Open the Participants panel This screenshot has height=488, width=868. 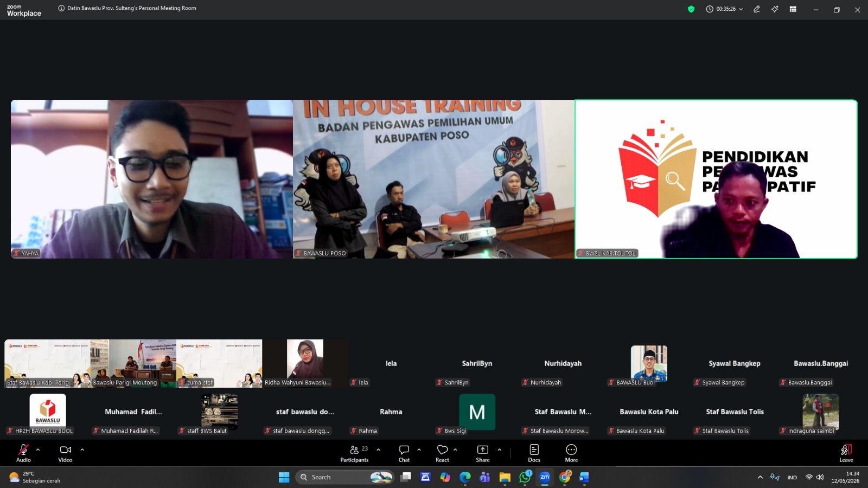click(354, 453)
